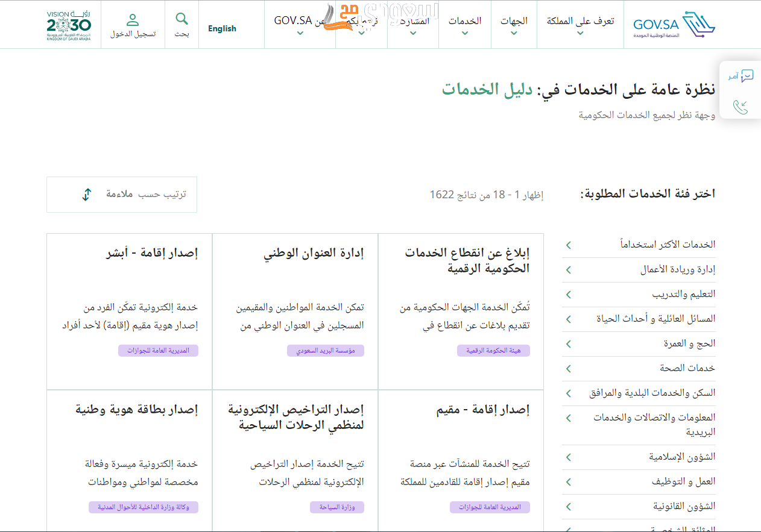Expand المسائل العائلية و أحداث الحياة category
Image resolution: width=761 pixels, height=532 pixels.
(x=639, y=319)
